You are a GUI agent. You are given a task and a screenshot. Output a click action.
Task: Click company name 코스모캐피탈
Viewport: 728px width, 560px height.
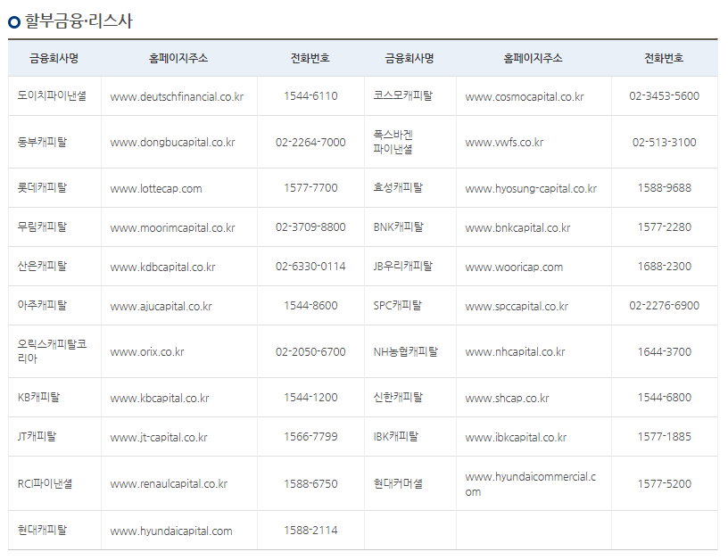click(402, 95)
